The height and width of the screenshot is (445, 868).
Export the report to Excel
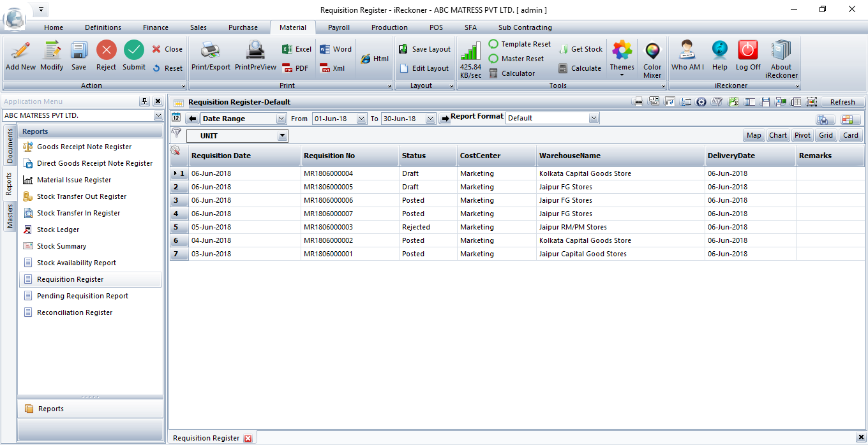coord(297,49)
